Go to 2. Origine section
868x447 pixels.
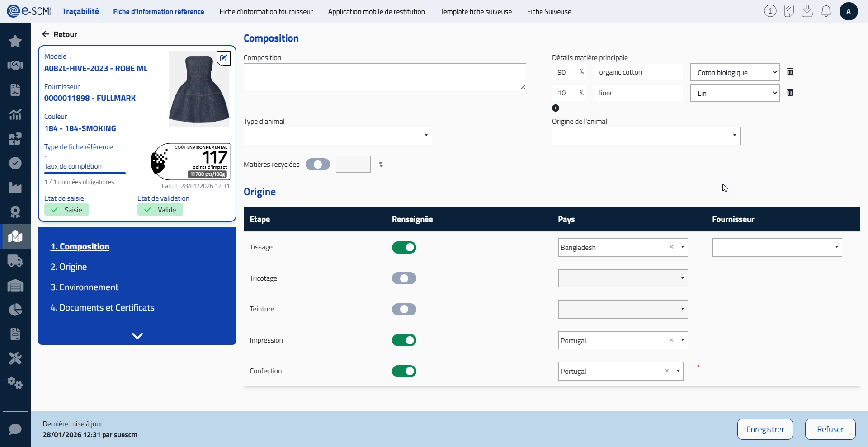tap(69, 267)
